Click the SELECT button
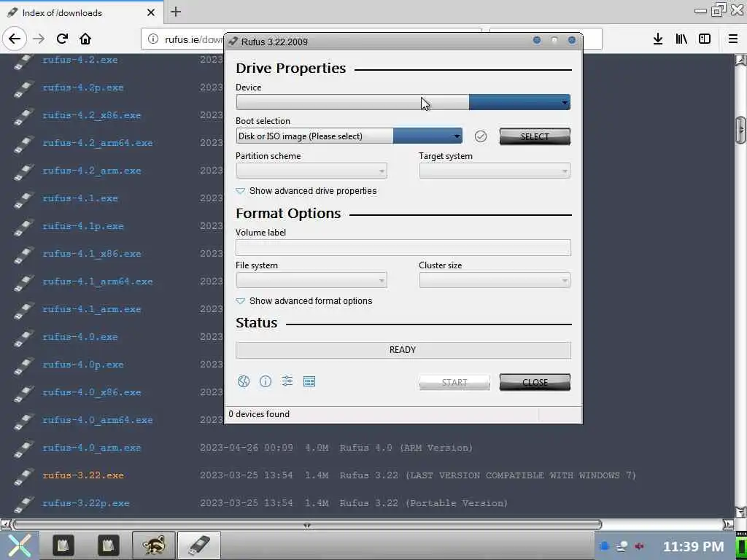747x560 pixels. (535, 136)
